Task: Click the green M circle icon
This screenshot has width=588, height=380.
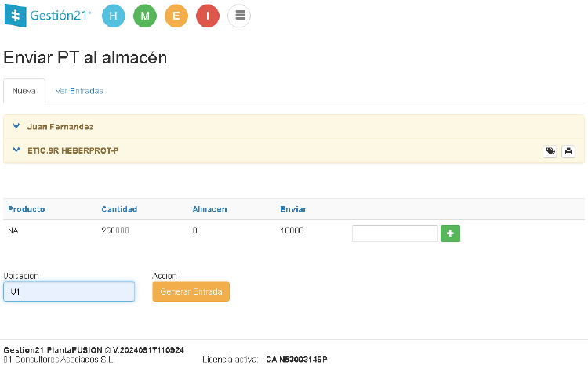Action: (145, 16)
